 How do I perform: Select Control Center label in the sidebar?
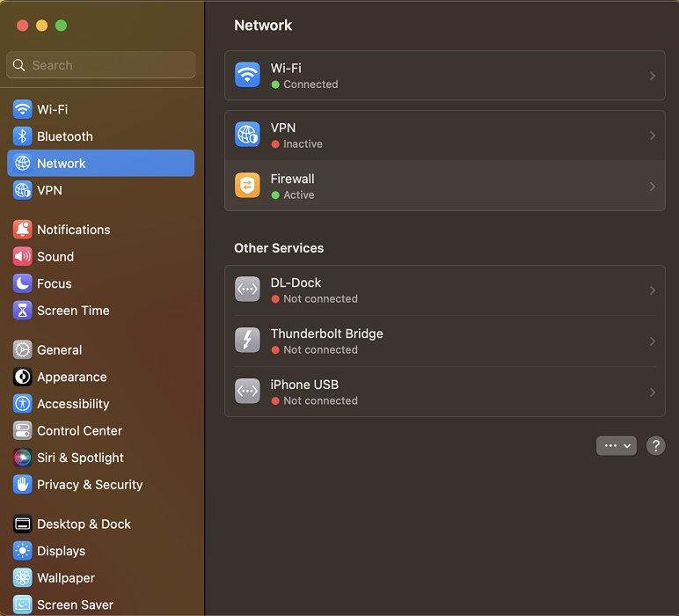[80, 430]
